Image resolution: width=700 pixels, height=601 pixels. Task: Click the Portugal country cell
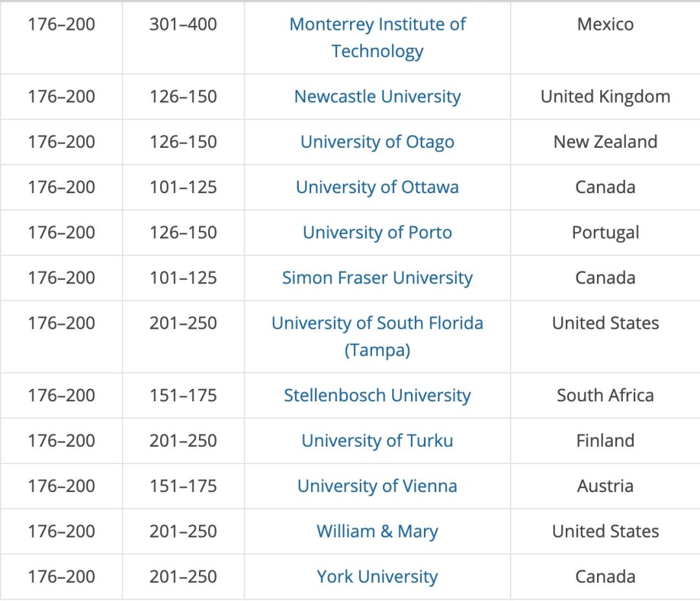click(x=605, y=233)
